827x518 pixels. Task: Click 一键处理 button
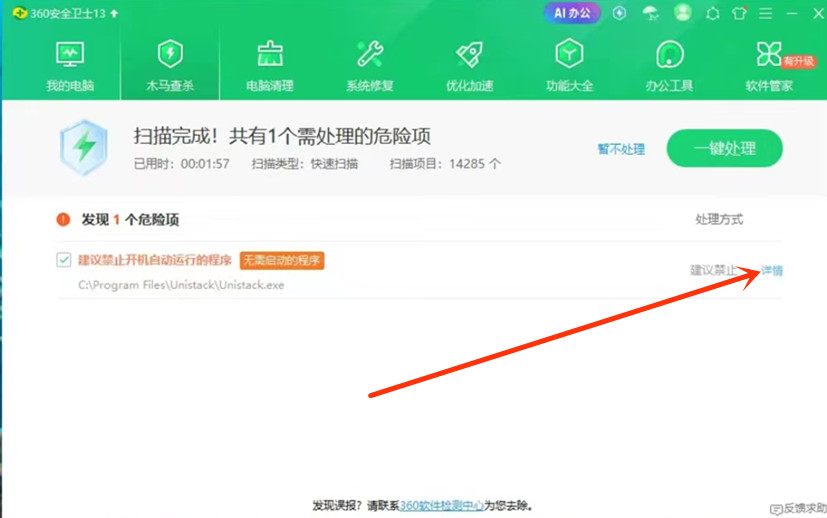724,148
